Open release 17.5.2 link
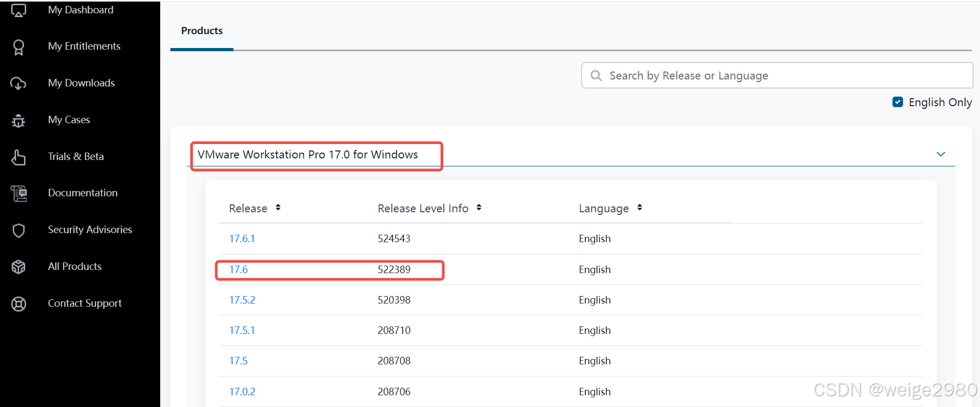The height and width of the screenshot is (407, 980). 242,300
